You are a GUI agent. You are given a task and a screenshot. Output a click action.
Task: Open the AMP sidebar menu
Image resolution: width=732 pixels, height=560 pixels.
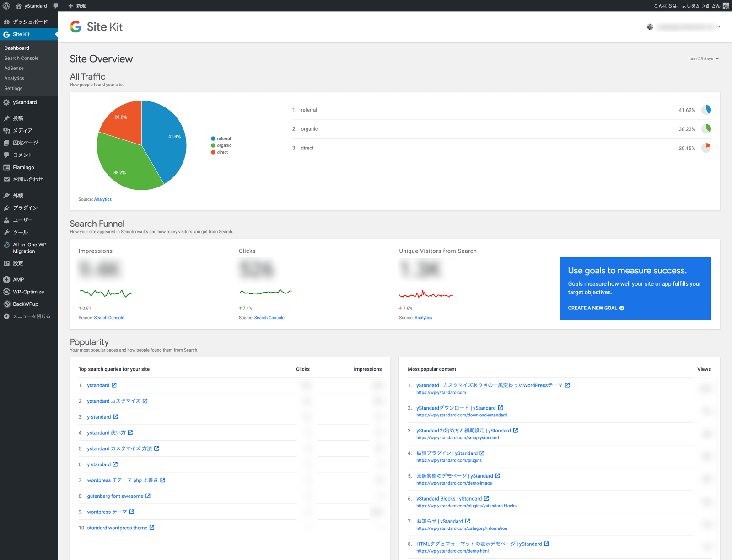tap(29, 280)
